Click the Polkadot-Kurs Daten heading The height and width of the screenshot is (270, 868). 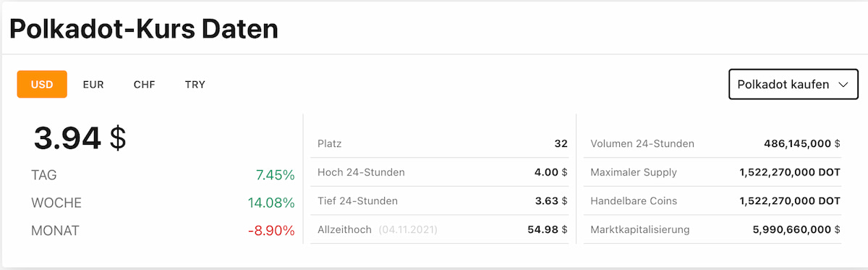(143, 29)
